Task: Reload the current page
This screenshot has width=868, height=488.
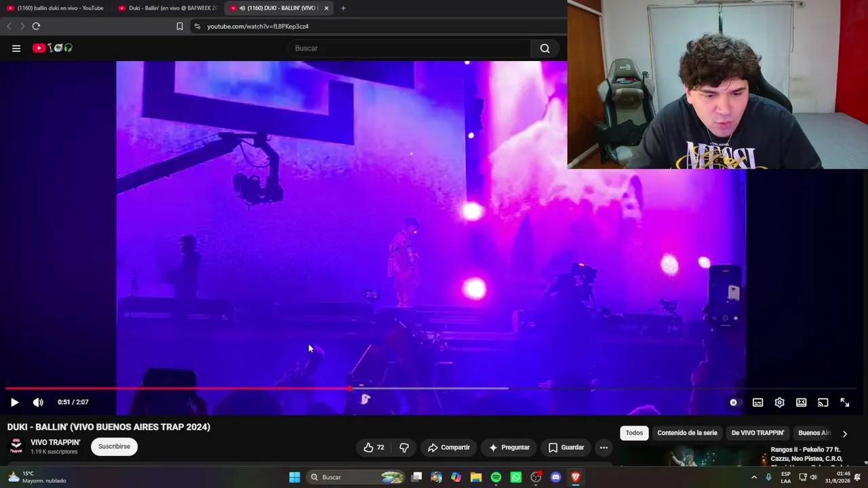Action: pos(36,26)
